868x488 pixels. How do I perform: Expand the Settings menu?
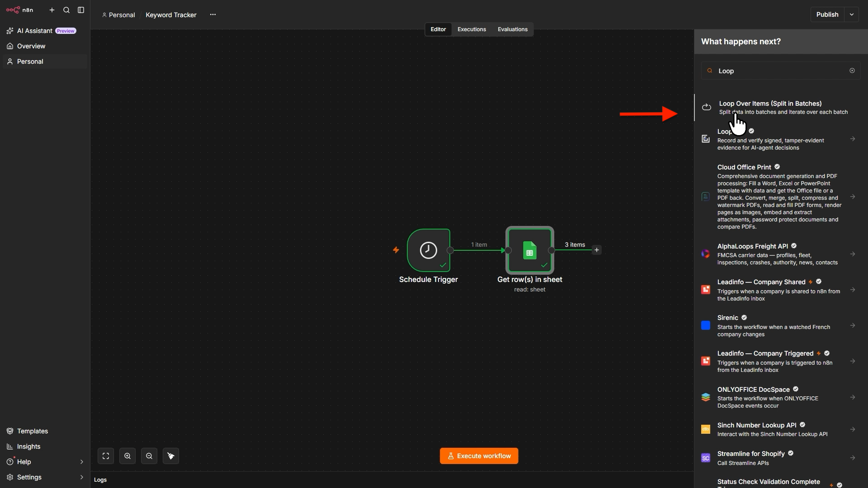45,477
